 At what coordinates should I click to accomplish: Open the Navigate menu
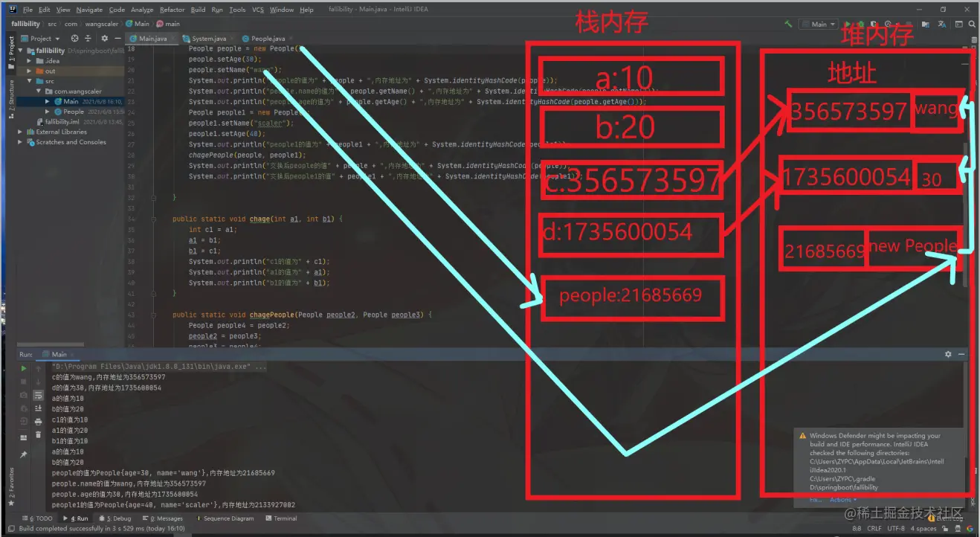(x=89, y=10)
